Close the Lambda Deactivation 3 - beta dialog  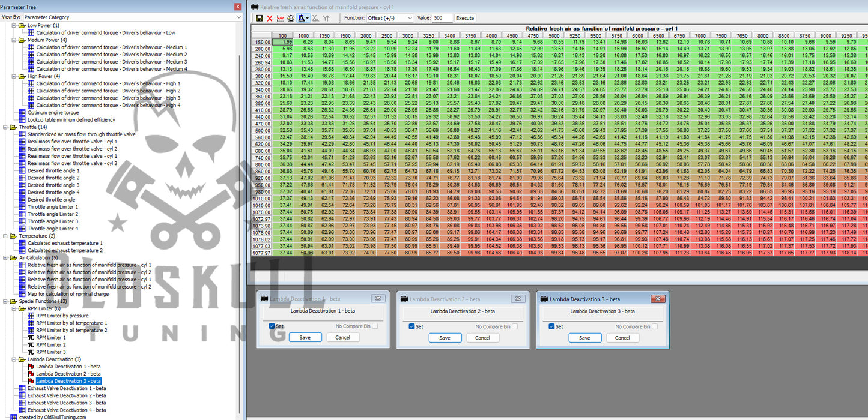(658, 298)
